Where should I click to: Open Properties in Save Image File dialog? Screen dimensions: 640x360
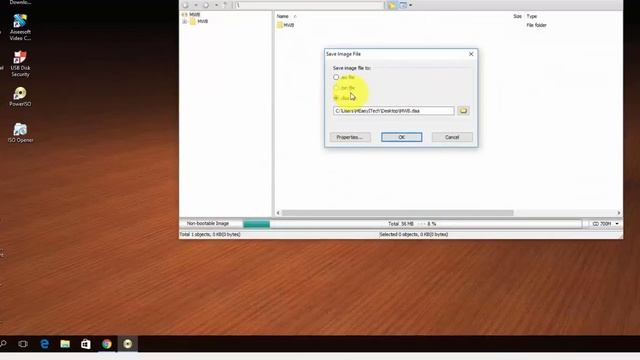pos(350,137)
